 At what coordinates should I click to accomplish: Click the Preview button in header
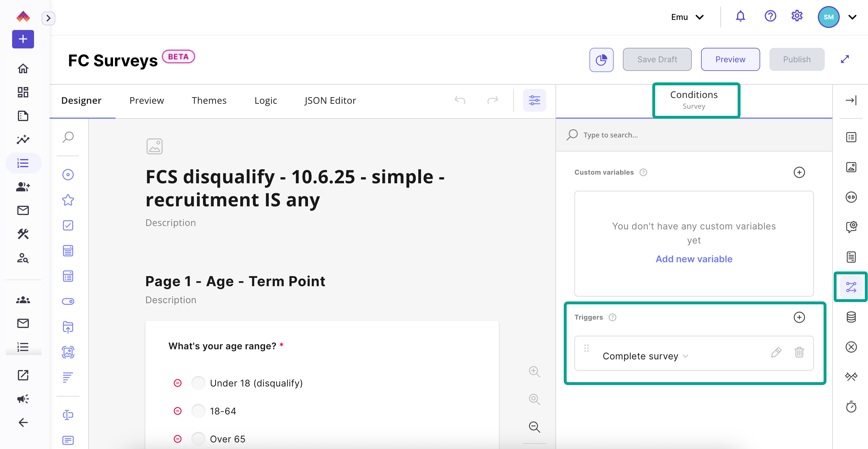tap(730, 60)
